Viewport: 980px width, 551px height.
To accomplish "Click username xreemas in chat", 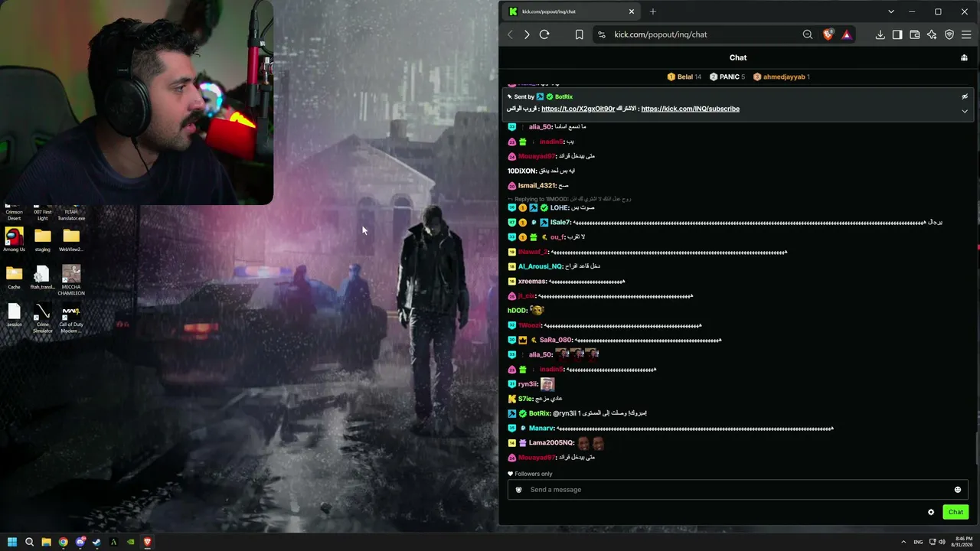I will 532,282.
